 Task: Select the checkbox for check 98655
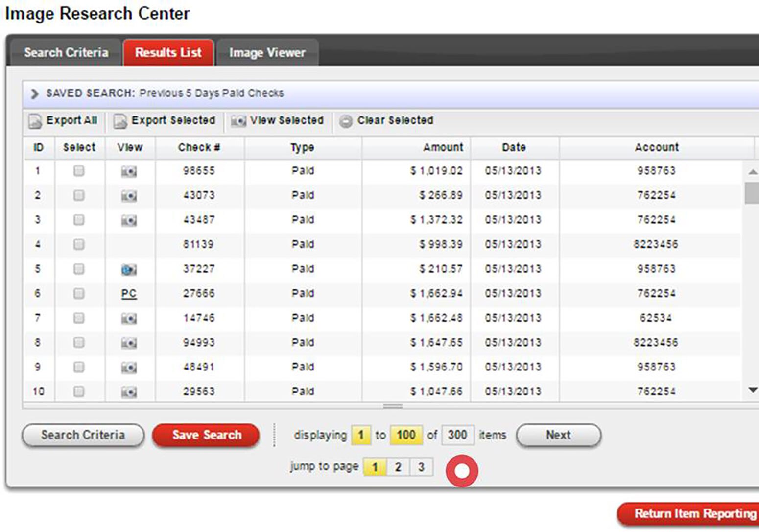[x=79, y=171]
